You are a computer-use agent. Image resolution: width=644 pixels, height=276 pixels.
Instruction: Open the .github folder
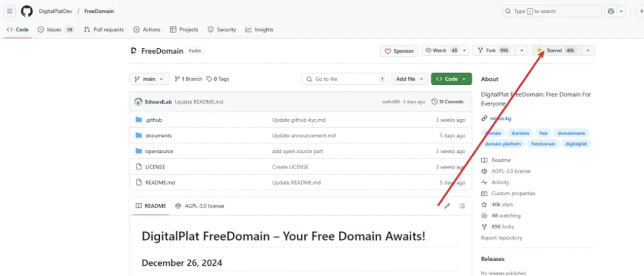click(153, 120)
